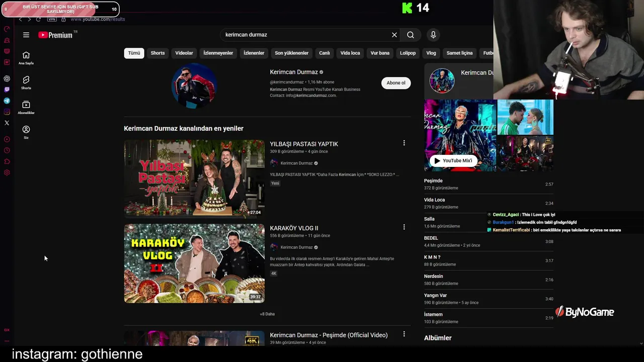Image resolution: width=644 pixels, height=362 pixels.
Task: Open Player icon in Opera GX sidebar
Action: click(x=7, y=139)
